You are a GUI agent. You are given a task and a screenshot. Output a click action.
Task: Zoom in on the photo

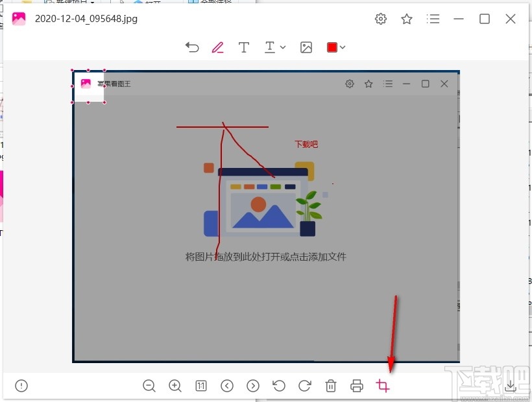pyautogui.click(x=175, y=386)
